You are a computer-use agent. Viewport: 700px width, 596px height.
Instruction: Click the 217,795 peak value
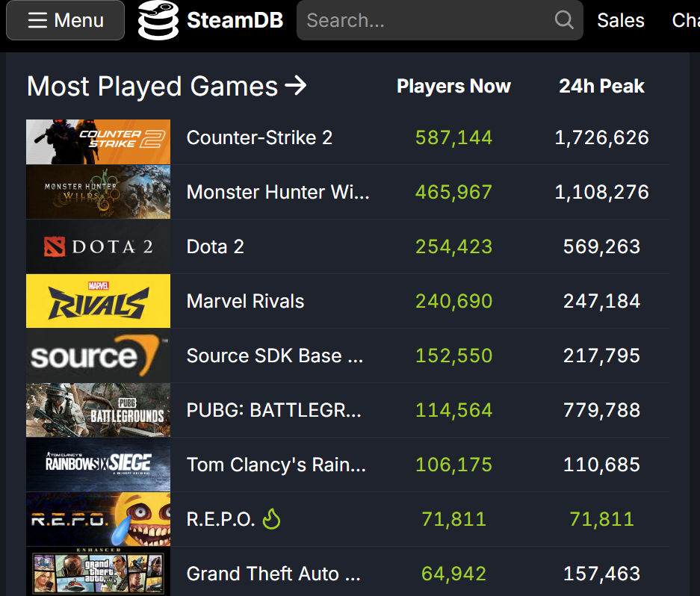(601, 356)
